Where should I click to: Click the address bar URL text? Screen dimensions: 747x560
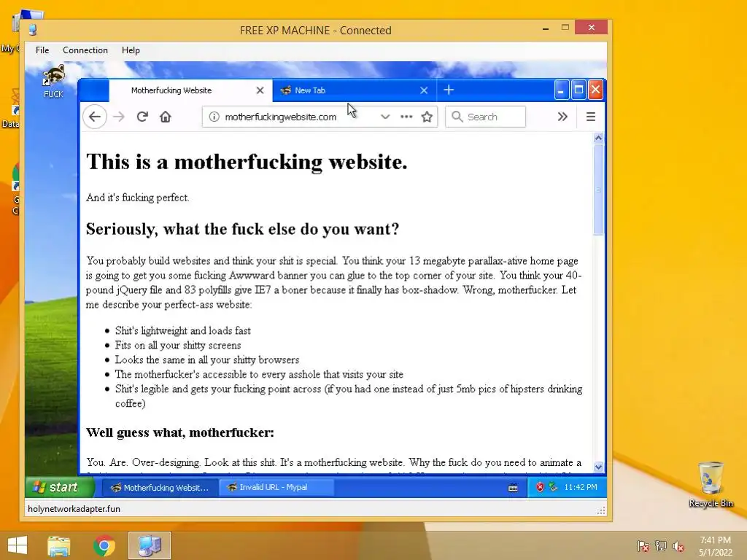(281, 117)
